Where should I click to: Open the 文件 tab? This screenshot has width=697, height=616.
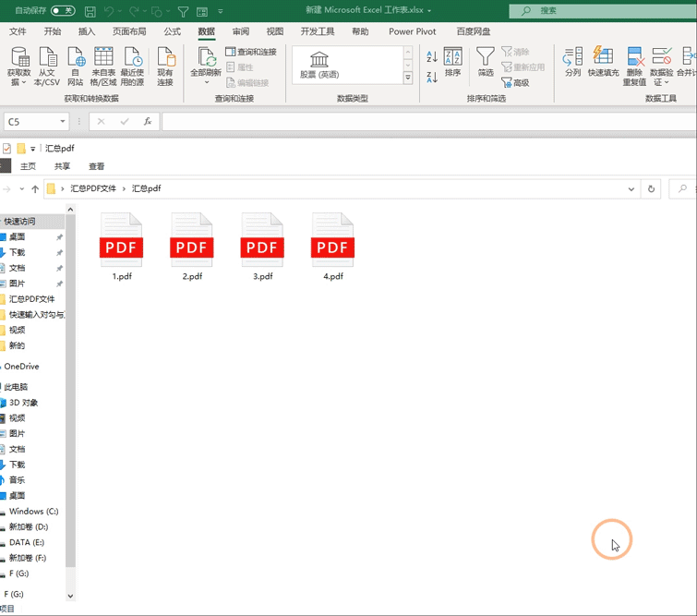pyautogui.click(x=18, y=31)
